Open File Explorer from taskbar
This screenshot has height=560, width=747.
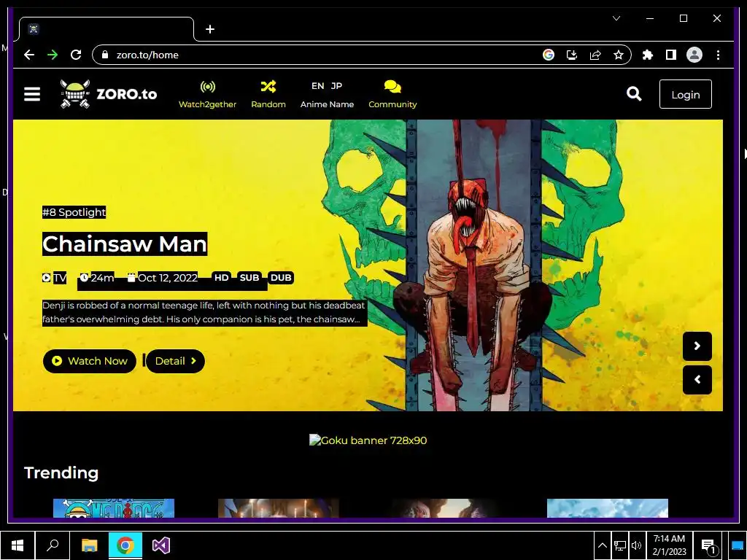coord(90,545)
